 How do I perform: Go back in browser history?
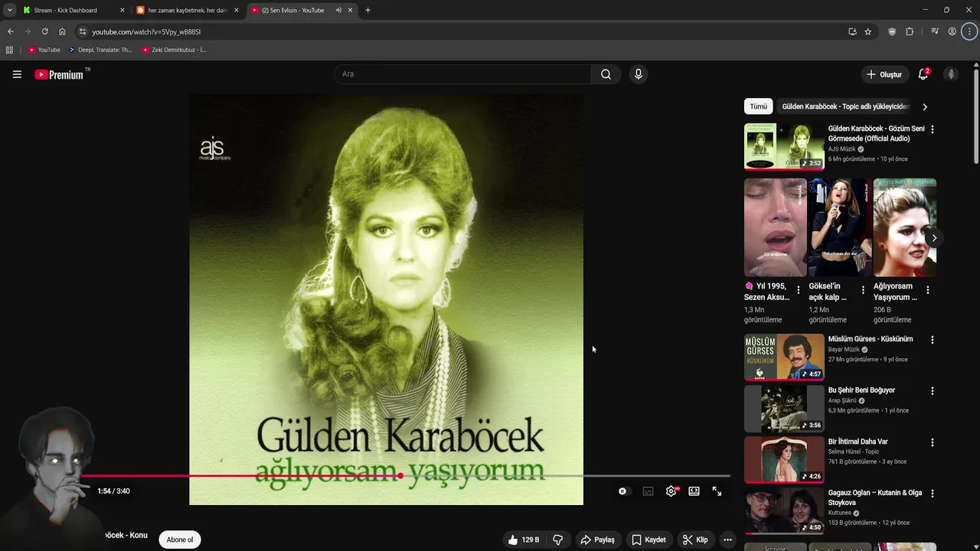coord(10,31)
